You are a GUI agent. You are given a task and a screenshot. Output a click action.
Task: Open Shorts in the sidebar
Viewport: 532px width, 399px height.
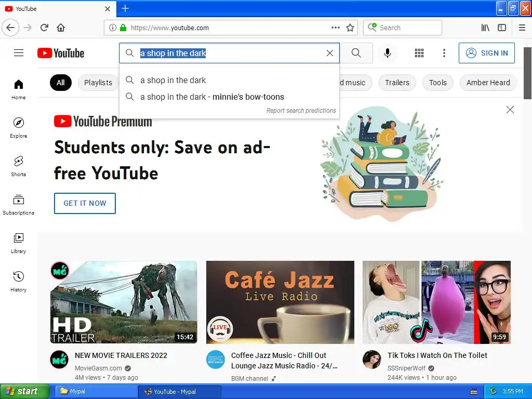point(19,166)
